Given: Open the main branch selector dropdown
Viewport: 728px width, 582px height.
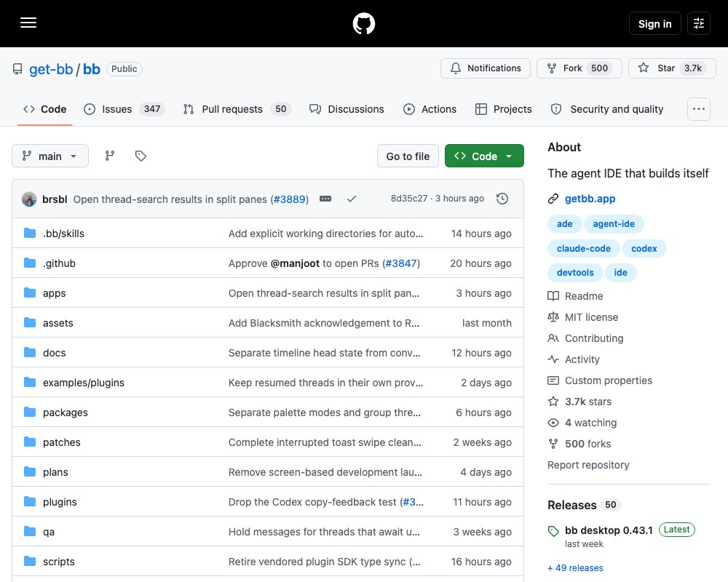Looking at the screenshot, I should point(50,156).
